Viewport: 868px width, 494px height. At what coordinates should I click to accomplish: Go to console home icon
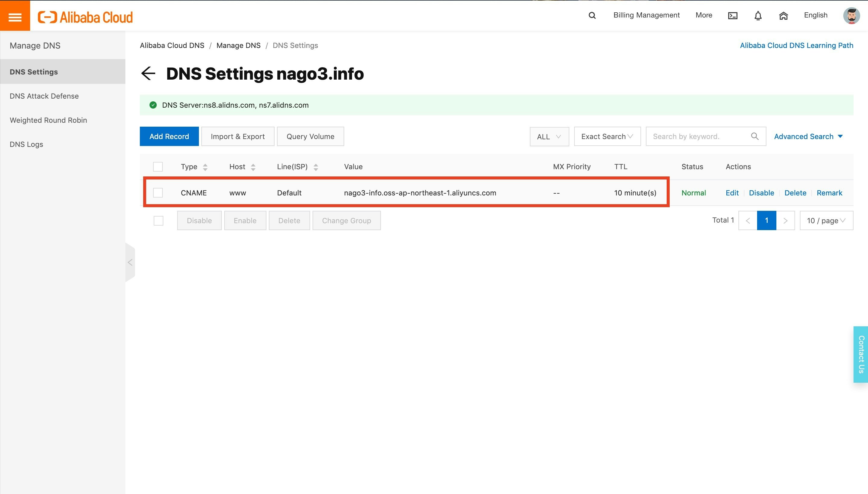click(x=783, y=16)
